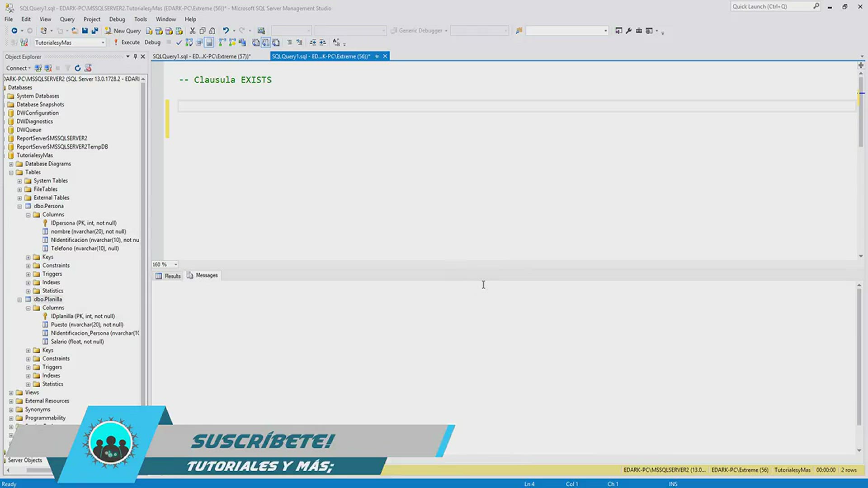Click the Open File folder icon
This screenshot has height=488, width=868.
click(75, 31)
